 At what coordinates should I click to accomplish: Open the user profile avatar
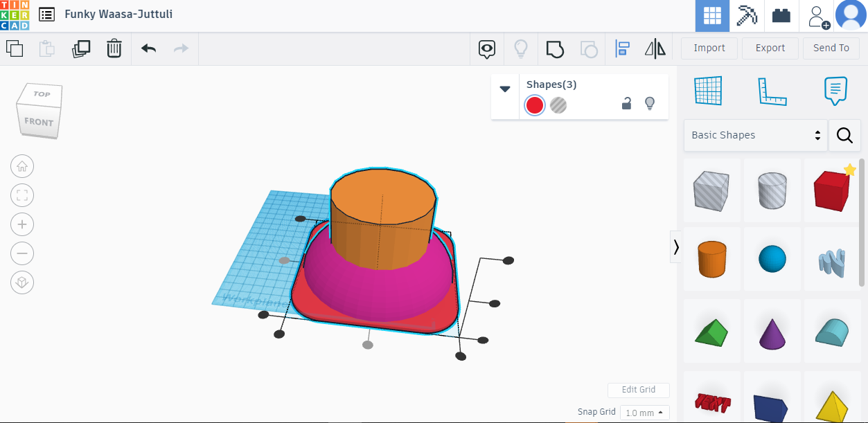pos(851,15)
